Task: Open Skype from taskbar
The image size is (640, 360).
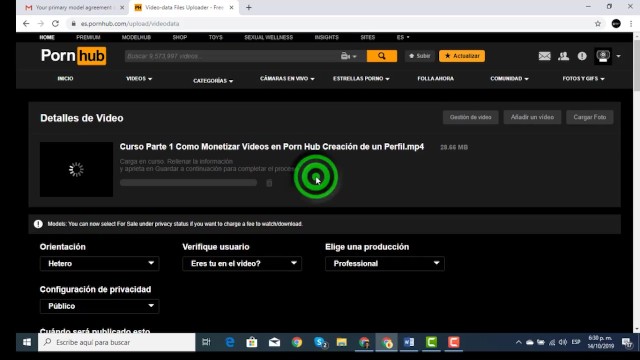Action: point(320,342)
